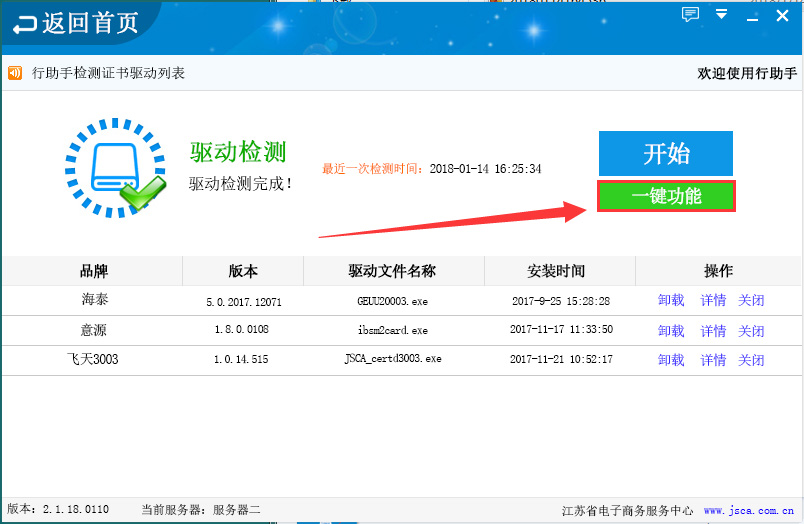
Task: Click the last detection time 2018-01-14 16:25:34
Action: tap(485, 169)
